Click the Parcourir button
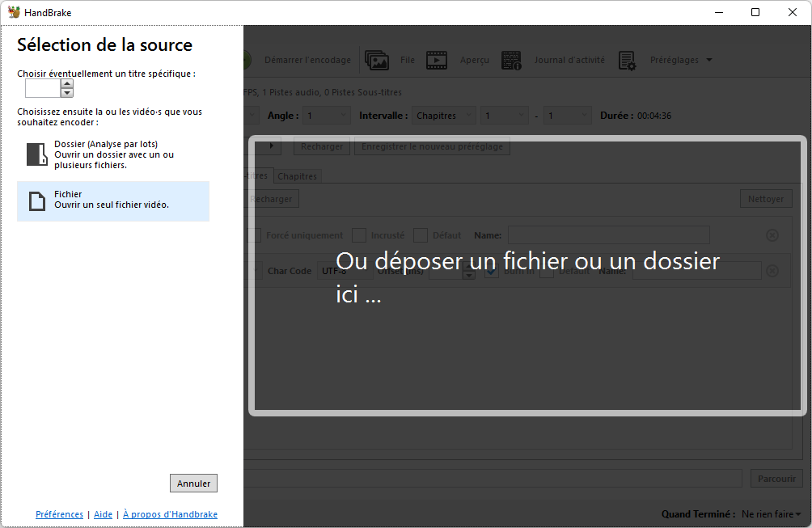Screen dimensions: 812x528 (776, 479)
